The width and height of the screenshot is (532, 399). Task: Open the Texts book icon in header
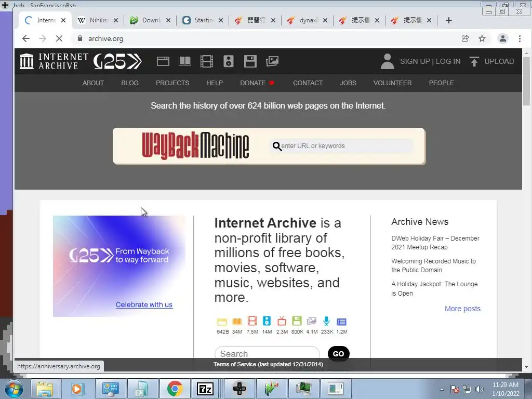tap(185, 61)
